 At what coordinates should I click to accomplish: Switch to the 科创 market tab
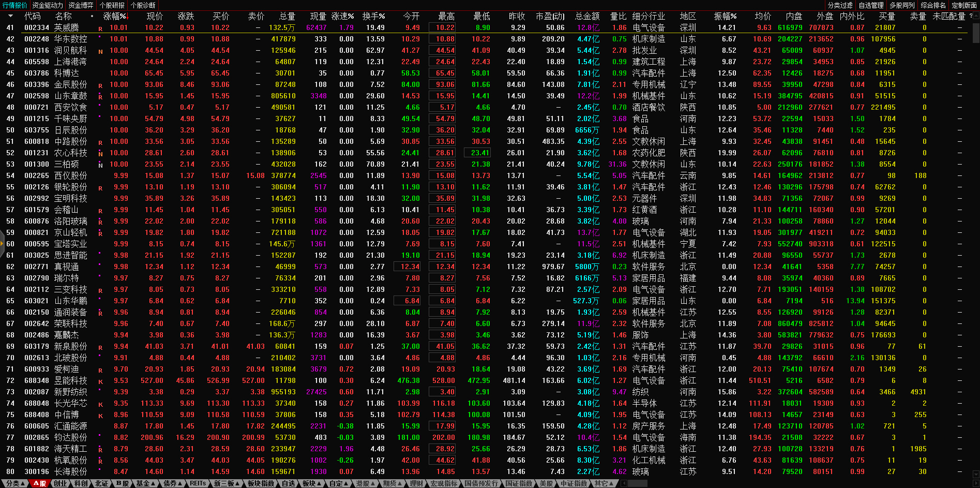(81, 483)
